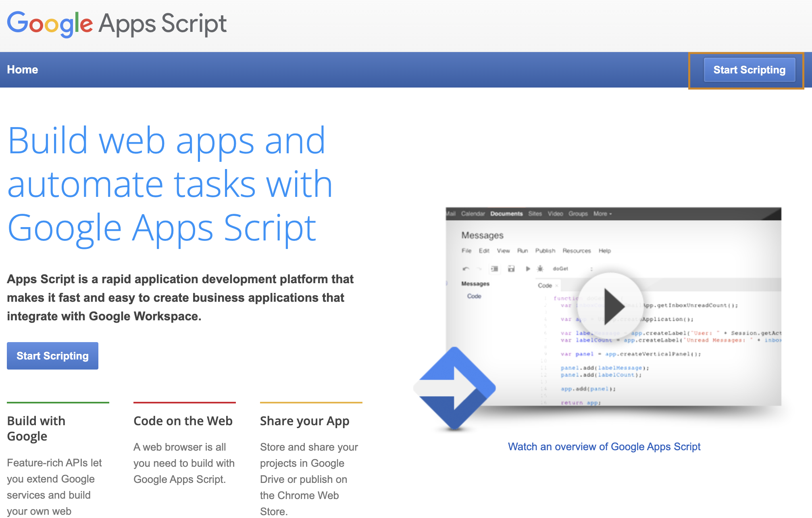812x518 pixels.
Task: Click the blue Apps Script arrow icon
Action: pos(455,388)
